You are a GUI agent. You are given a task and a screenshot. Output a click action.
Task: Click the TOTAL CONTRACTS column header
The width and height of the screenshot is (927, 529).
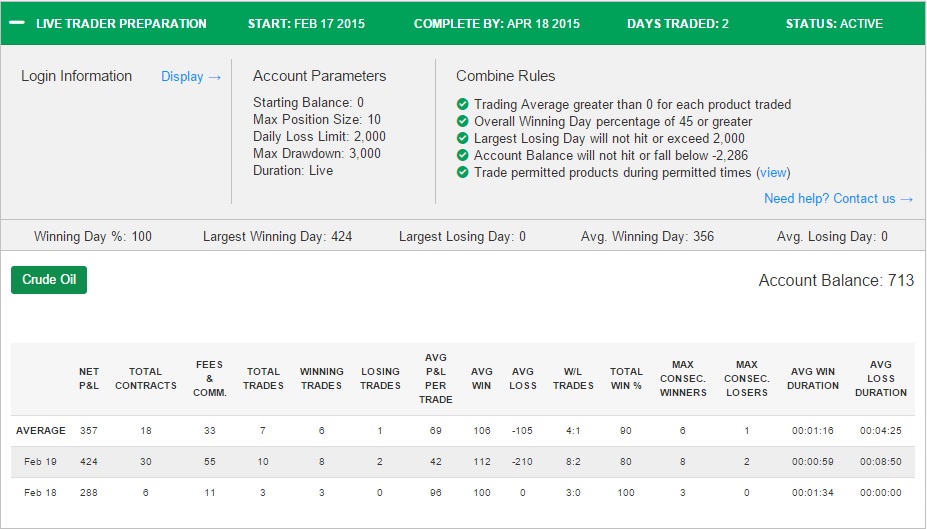point(145,379)
